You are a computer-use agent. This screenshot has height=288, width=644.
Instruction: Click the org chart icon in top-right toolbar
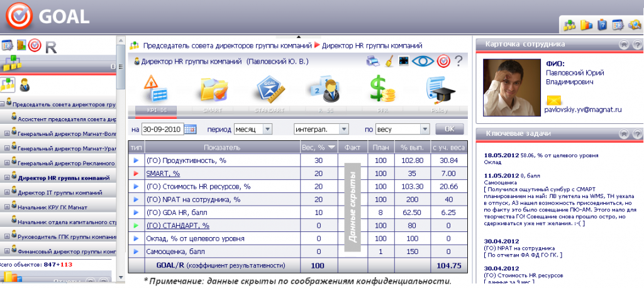(x=569, y=25)
